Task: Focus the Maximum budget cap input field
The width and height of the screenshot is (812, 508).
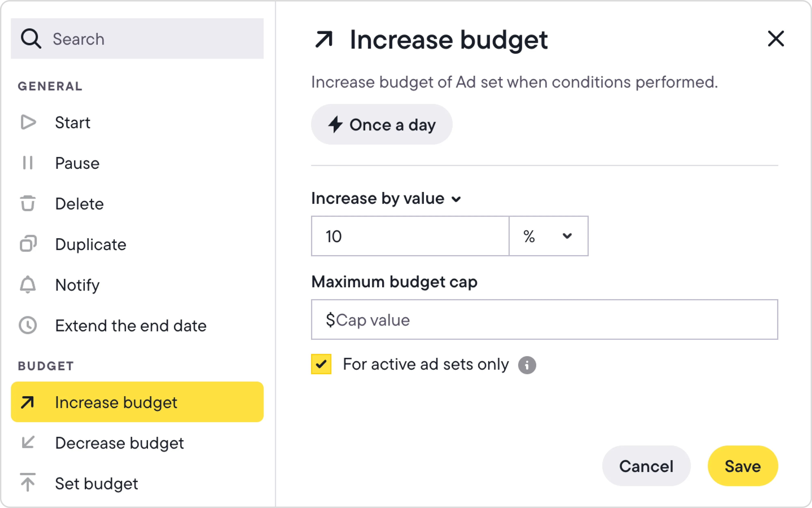Action: pos(544,319)
